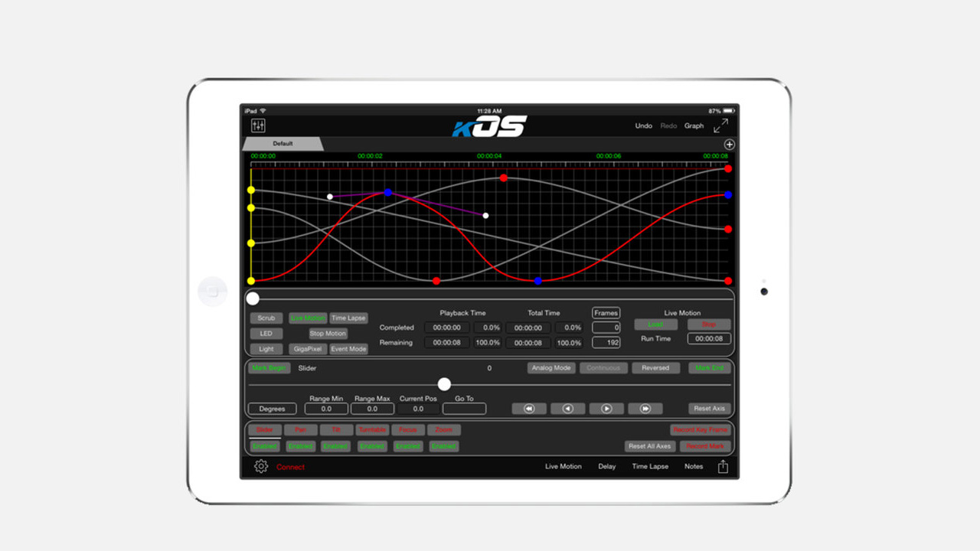Add a new tab with the plus icon

[729, 145]
